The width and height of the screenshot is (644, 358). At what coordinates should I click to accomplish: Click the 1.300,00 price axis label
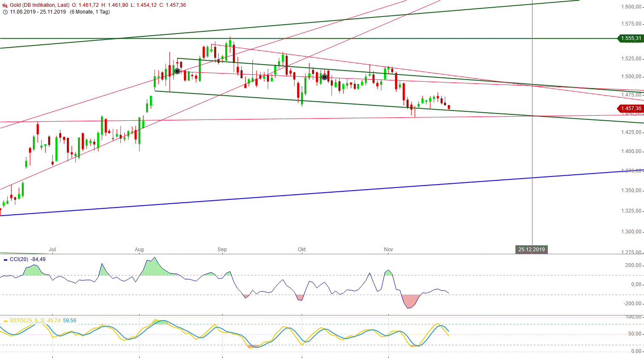[x=631, y=232]
